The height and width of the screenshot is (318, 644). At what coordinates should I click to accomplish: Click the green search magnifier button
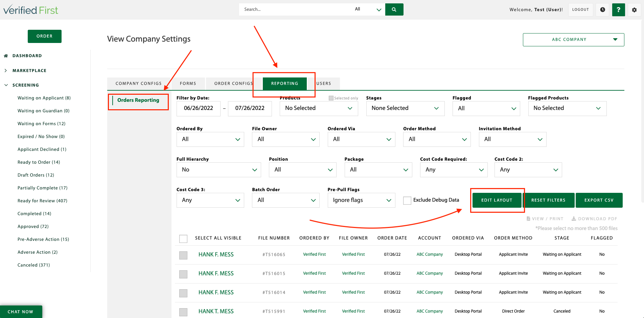[394, 9]
